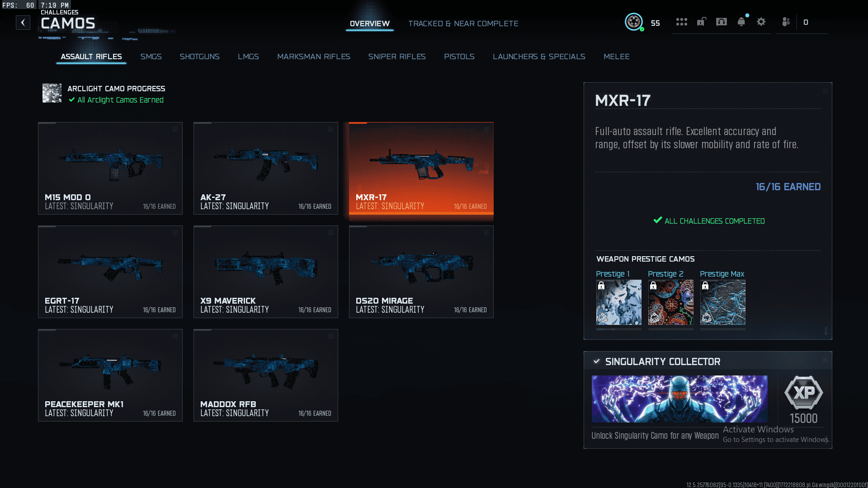Select the SMGs weapon category
Viewport: 868px width, 488px height.
click(151, 56)
